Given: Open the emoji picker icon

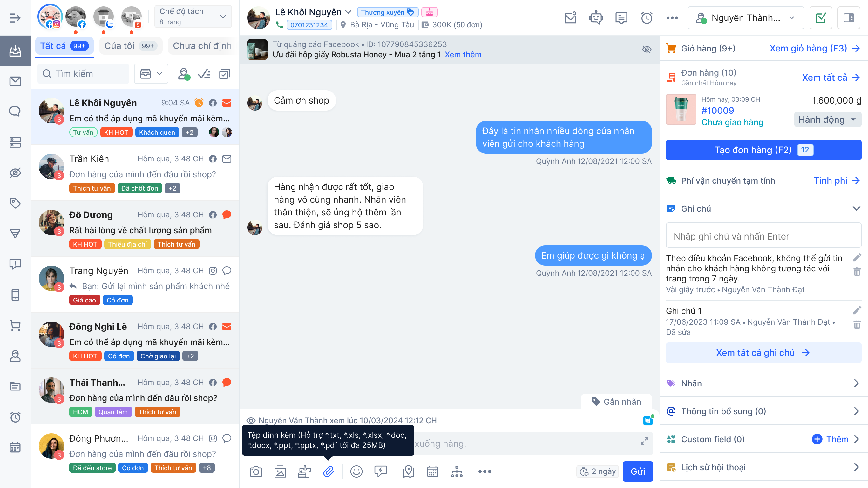Looking at the screenshot, I should click(x=356, y=471).
